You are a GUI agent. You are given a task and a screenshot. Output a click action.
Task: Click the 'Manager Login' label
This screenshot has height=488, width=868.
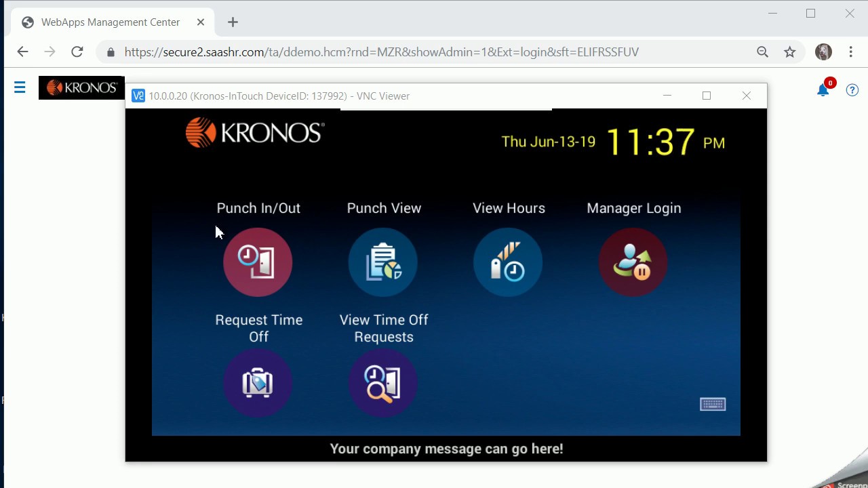click(634, 208)
